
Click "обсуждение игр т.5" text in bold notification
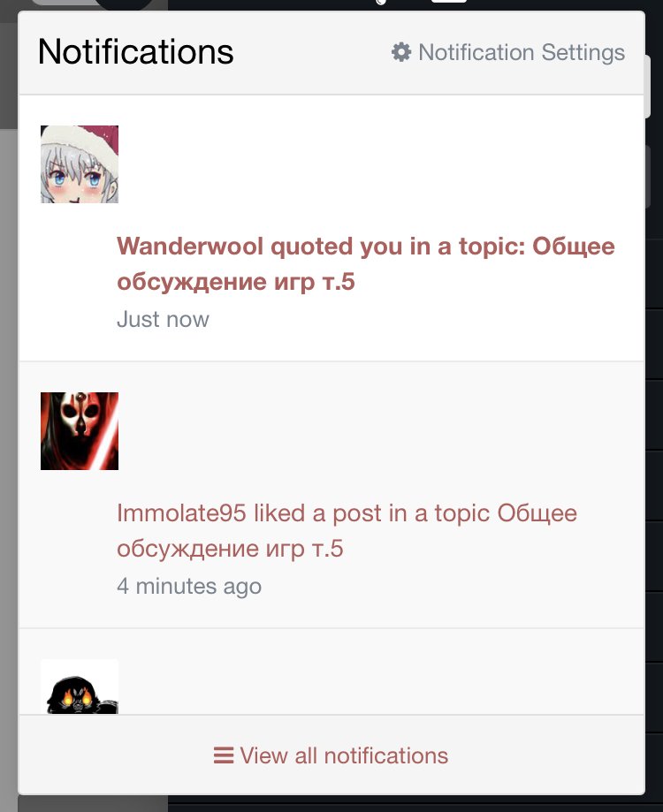[x=236, y=282]
